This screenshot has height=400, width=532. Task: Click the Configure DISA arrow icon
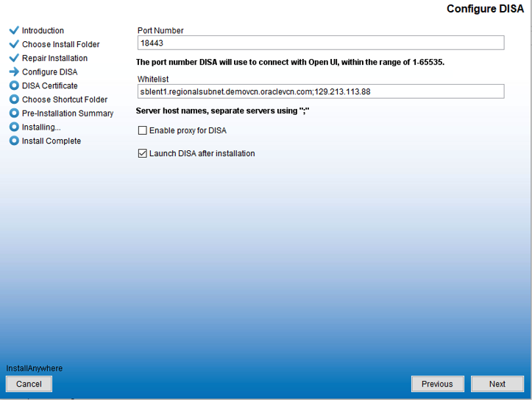(14, 71)
